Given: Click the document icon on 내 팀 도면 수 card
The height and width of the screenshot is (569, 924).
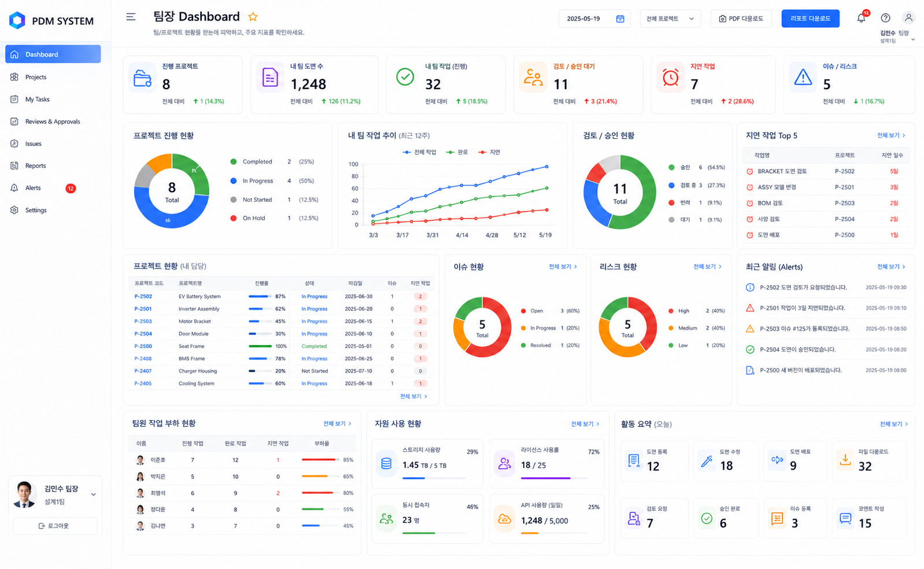Looking at the screenshot, I should (x=270, y=77).
